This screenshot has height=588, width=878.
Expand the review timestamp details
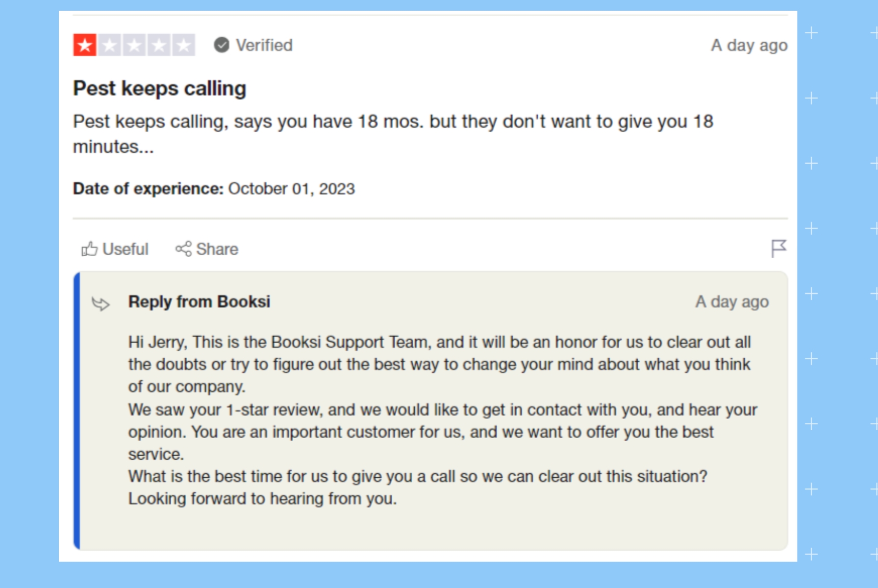point(749,45)
